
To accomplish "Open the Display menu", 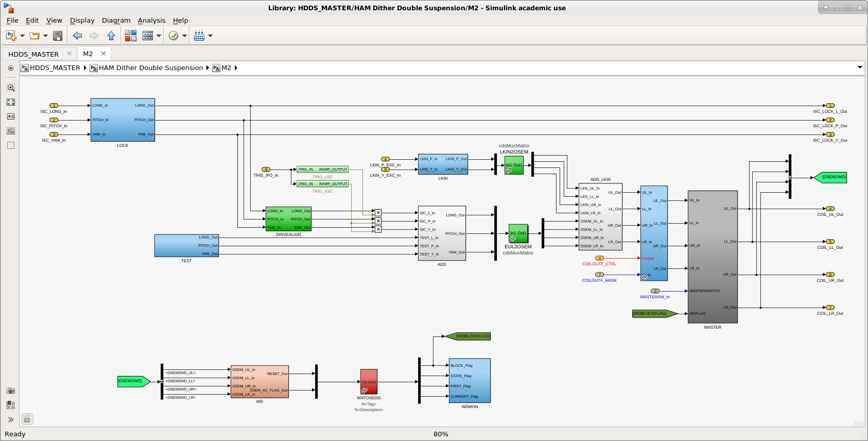I will 82,21.
